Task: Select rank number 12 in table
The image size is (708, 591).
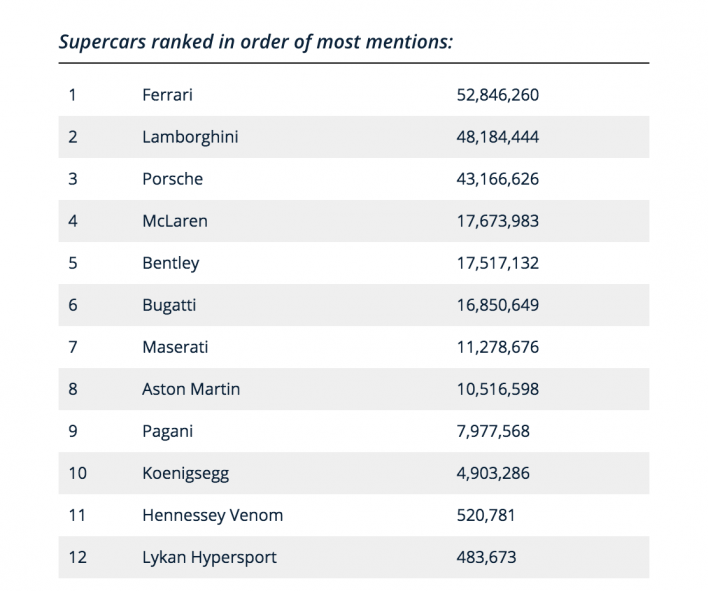Action: pos(77,557)
